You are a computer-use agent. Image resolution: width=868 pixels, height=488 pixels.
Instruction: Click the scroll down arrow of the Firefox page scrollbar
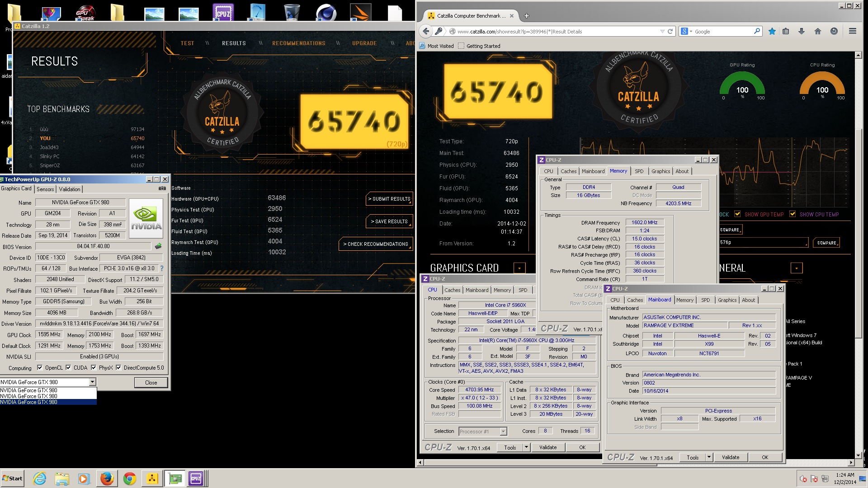858,455
